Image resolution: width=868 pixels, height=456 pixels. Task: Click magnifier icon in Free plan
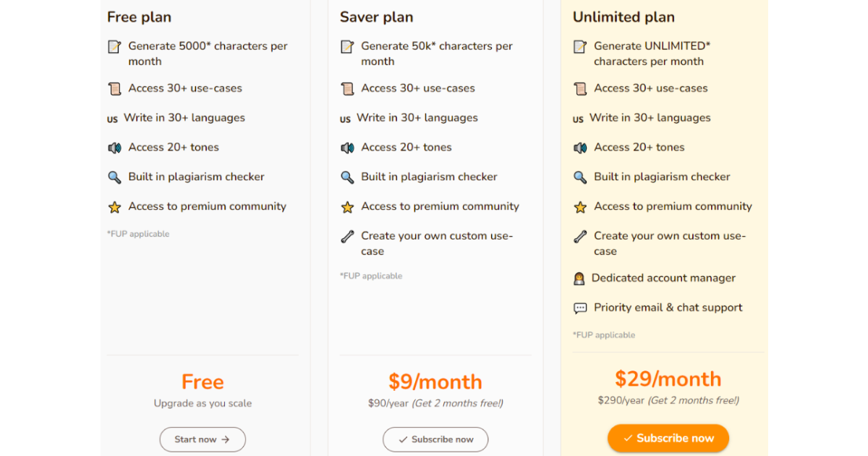[114, 177]
